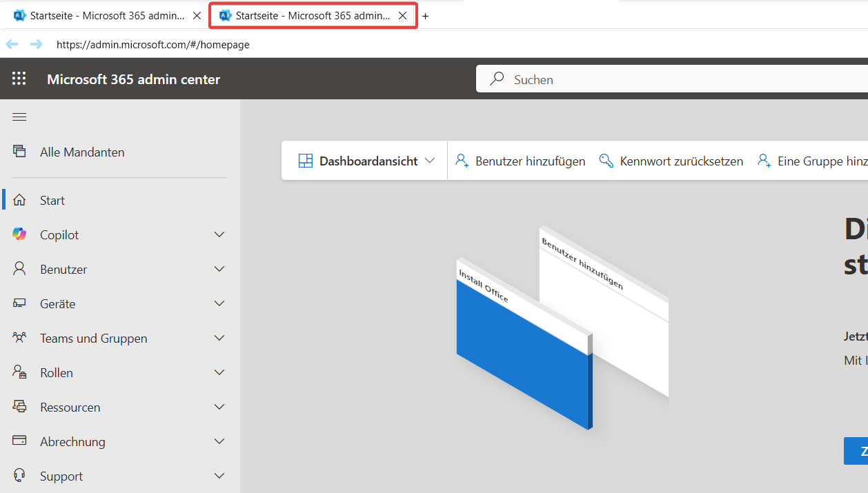Click the Microsoft 365 admin center title
868x493 pixels.
(134, 79)
